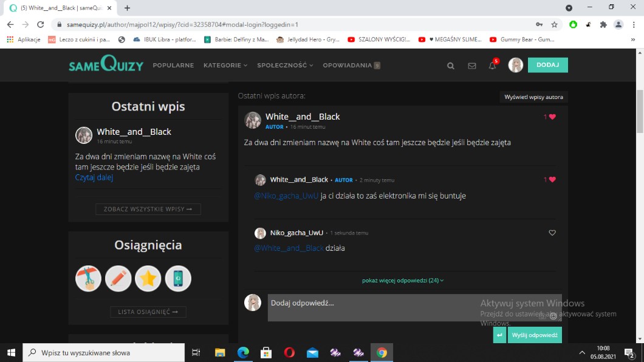Expand 'pokaż więcej odpowiedzi (24)'
Screen dimensions: 644x362
(x=403, y=281)
